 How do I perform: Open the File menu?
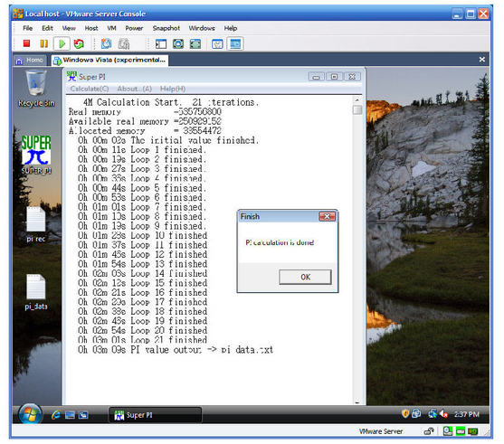point(28,28)
